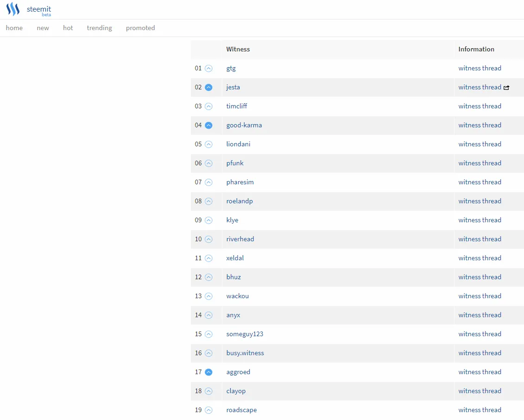Open pfunk witness profile
This screenshot has width=524, height=420.
point(235,163)
